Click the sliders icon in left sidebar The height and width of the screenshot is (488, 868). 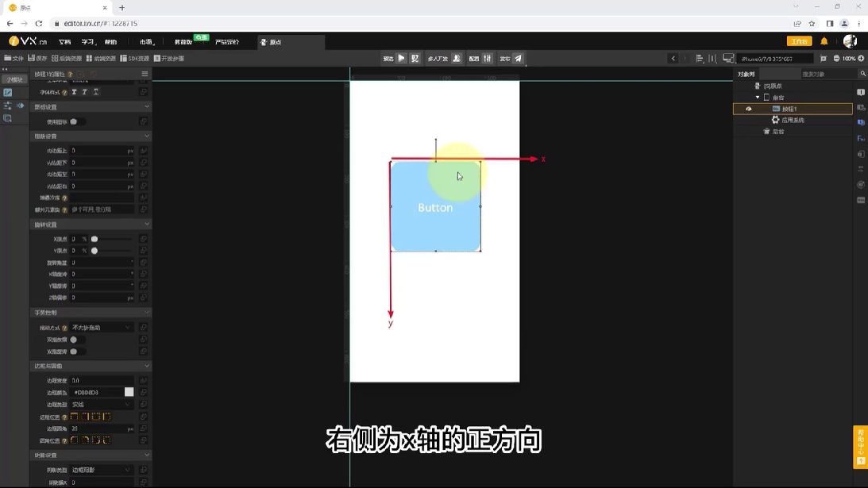point(8,106)
